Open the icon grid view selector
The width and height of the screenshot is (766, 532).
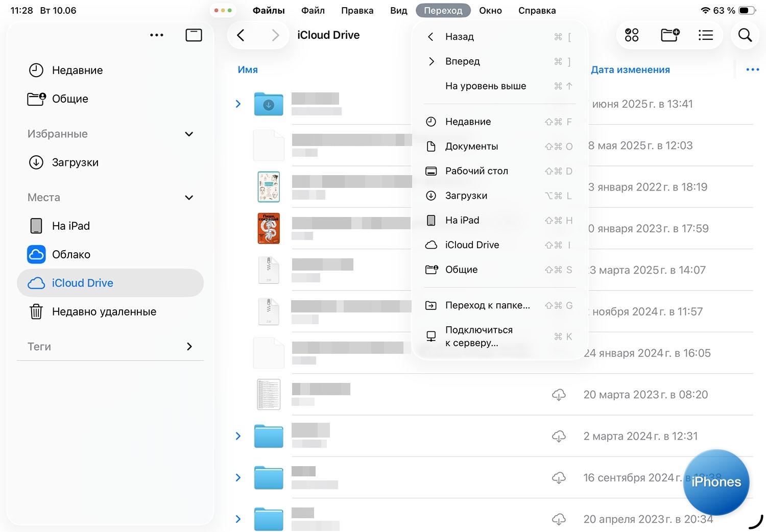[632, 35]
